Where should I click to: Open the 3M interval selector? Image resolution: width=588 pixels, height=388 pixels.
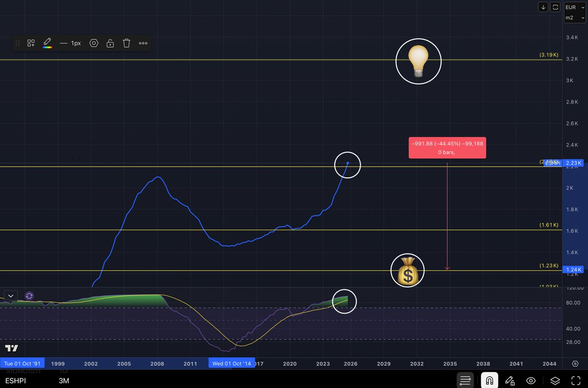click(63, 381)
